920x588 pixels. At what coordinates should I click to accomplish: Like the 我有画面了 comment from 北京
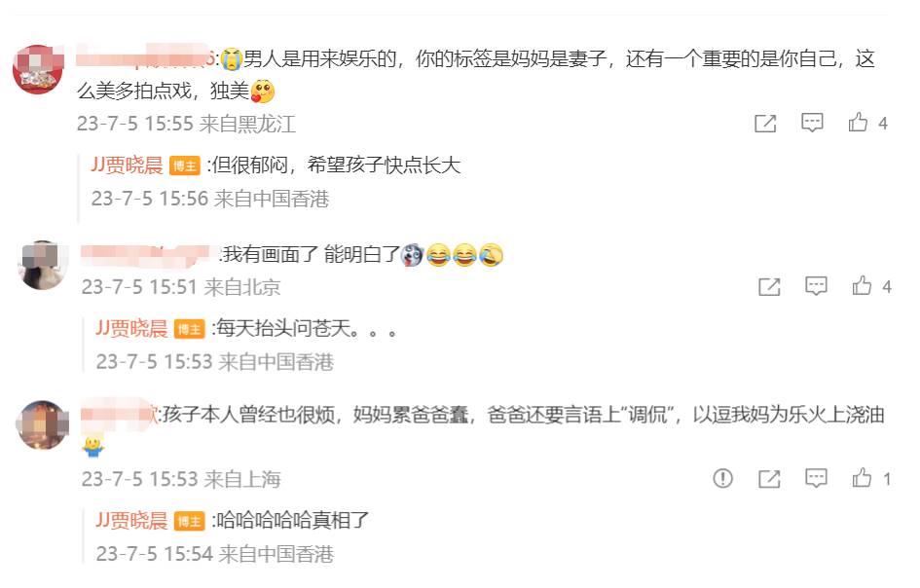pyautogui.click(x=862, y=285)
